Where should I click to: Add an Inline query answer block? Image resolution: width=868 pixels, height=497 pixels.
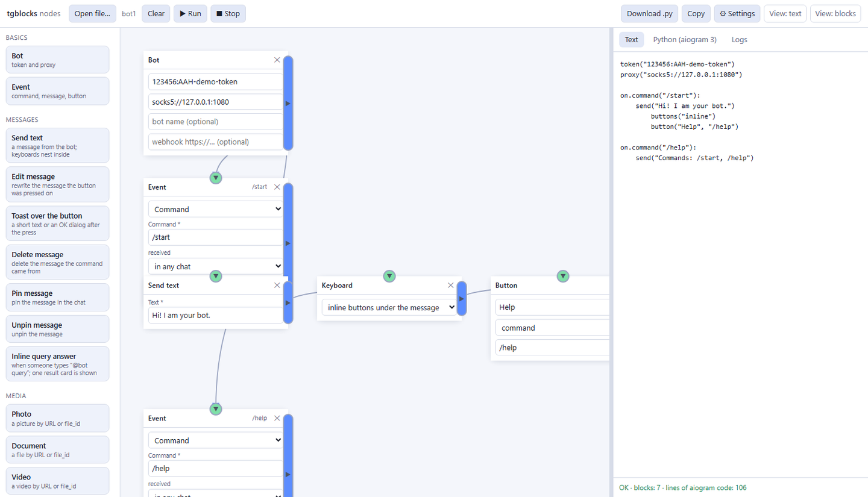click(57, 364)
